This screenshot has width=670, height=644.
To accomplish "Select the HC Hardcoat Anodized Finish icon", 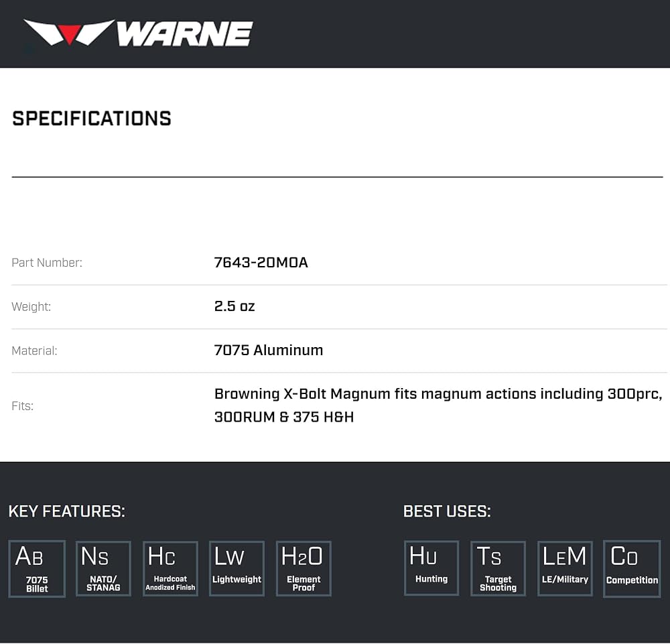I will [170, 568].
